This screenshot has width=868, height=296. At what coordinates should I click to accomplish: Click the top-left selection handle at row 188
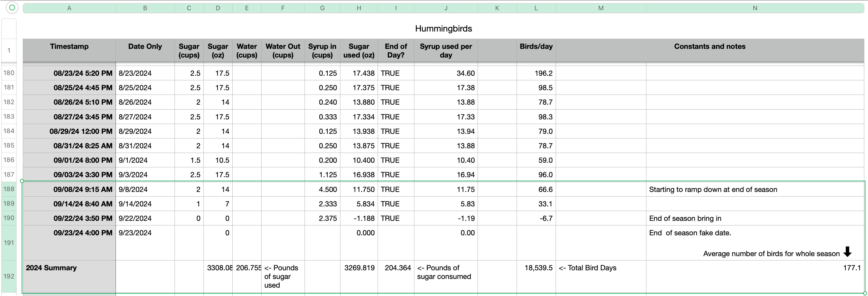pos(22,181)
